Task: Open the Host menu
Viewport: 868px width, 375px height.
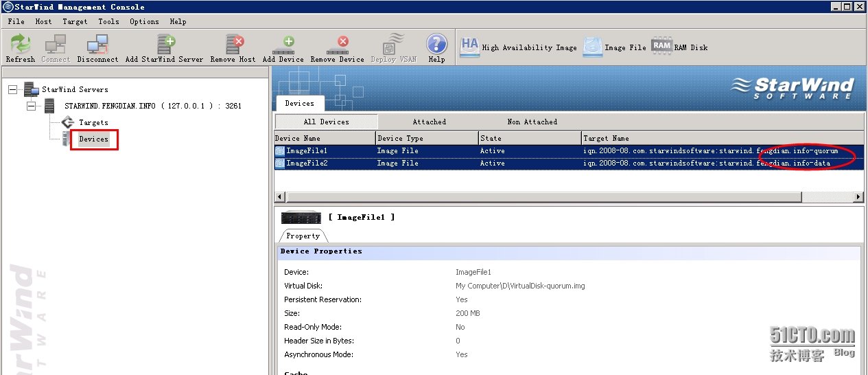Action: pyautogui.click(x=44, y=21)
